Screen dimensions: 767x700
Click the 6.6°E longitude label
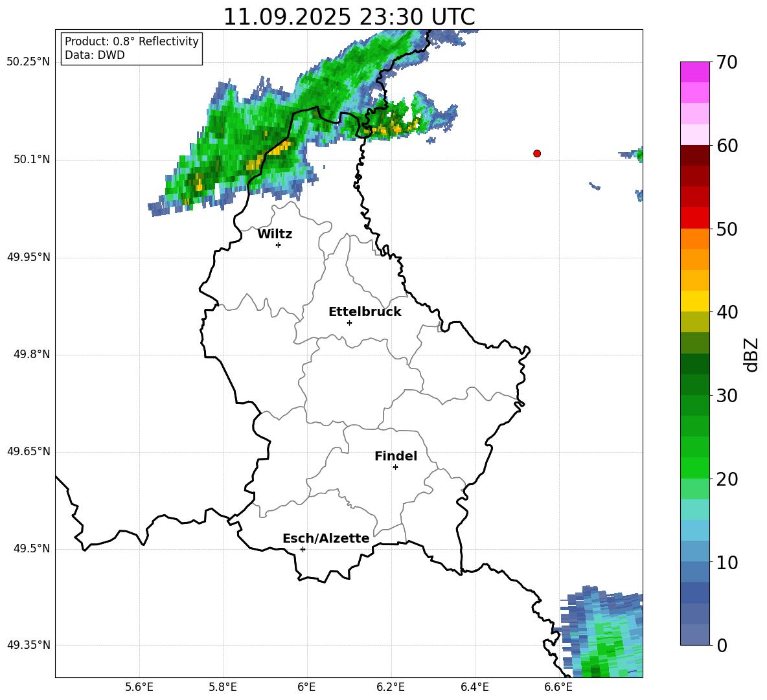(x=558, y=687)
